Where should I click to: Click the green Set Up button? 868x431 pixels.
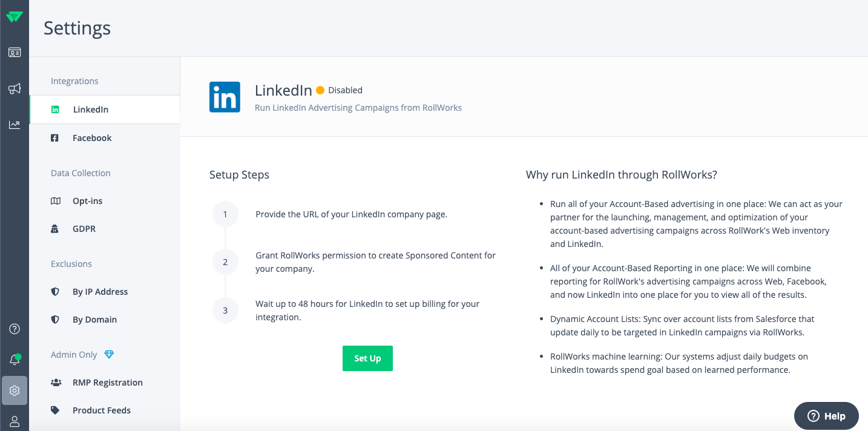(367, 358)
